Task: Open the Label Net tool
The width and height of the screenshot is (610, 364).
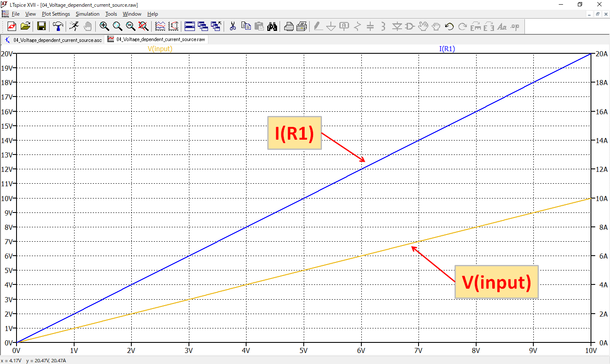Action: pos(344,26)
